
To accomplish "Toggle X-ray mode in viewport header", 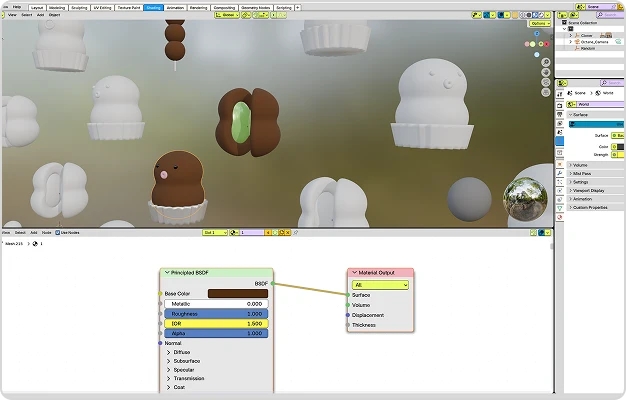I will tap(515, 15).
